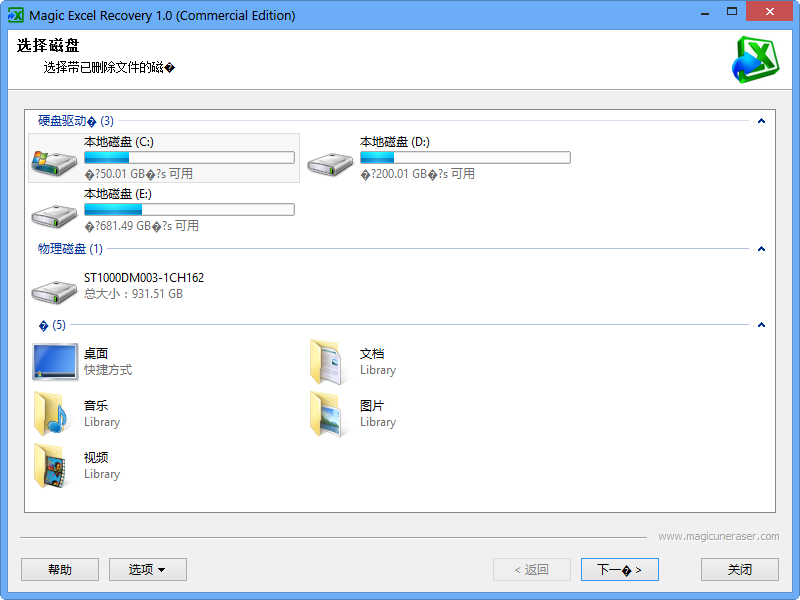Click the 图片 label text
This screenshot has height=600, width=800.
372,406
